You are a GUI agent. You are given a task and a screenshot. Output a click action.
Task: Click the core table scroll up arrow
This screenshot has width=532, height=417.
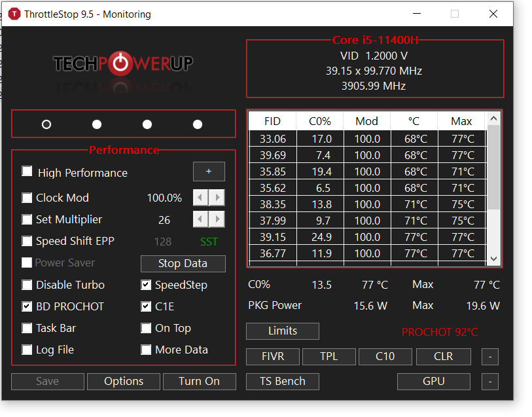(x=493, y=118)
